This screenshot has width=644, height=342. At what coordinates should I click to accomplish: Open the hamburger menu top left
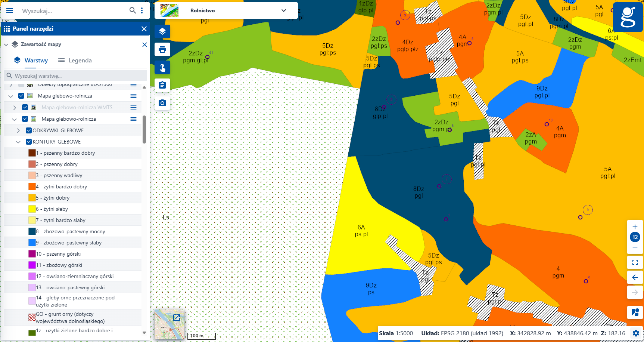(x=10, y=10)
